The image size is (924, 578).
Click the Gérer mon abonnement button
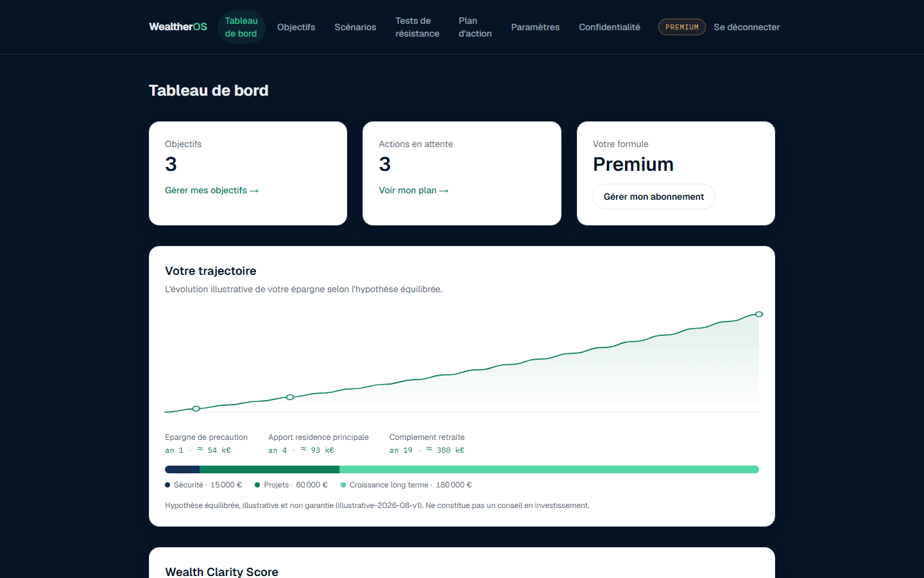[x=654, y=197]
